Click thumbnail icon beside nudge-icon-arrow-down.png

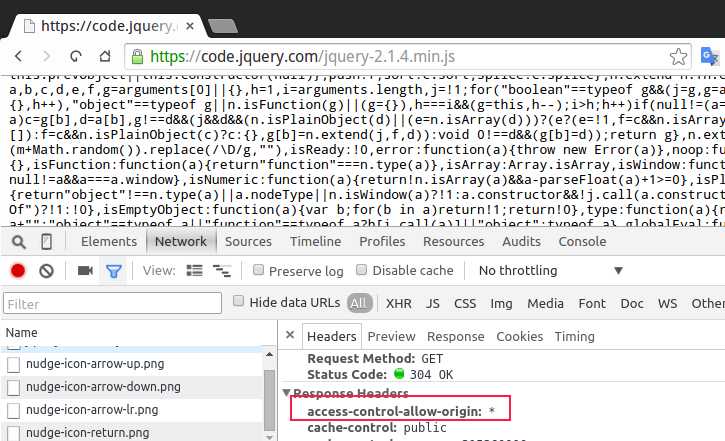(x=13, y=388)
